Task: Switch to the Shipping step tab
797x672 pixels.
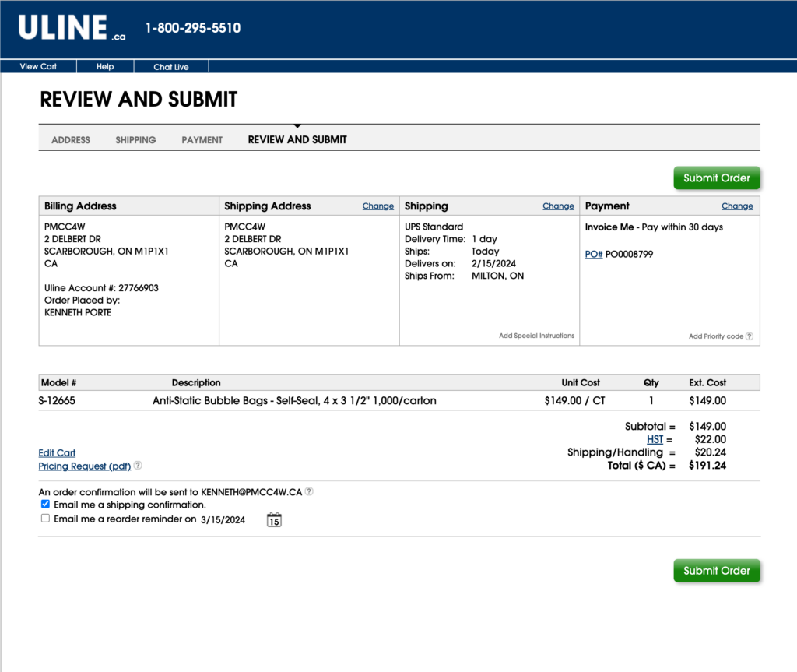Action: (x=135, y=140)
